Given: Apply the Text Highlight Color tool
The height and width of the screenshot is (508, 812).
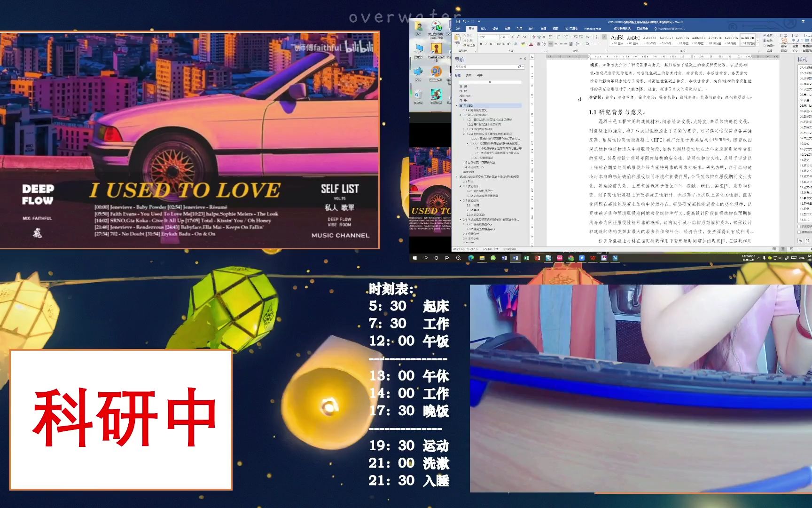Looking at the screenshot, I should 523,44.
